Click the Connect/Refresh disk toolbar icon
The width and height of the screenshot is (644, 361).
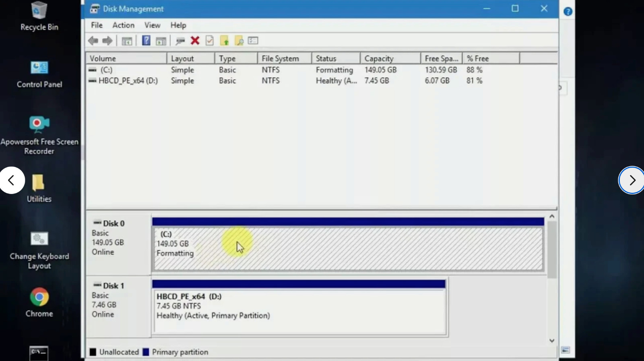click(x=180, y=41)
